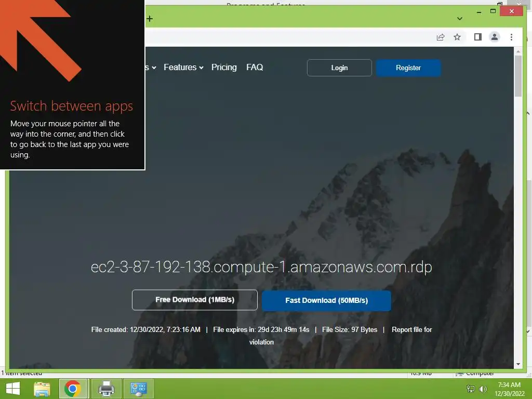Click the Login button
The width and height of the screenshot is (532, 399).
point(339,68)
